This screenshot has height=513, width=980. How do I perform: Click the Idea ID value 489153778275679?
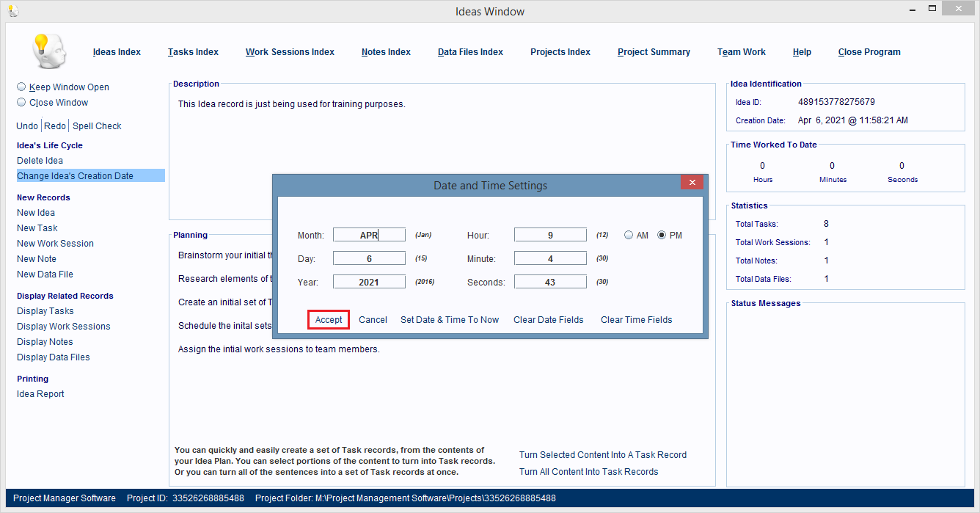click(836, 102)
